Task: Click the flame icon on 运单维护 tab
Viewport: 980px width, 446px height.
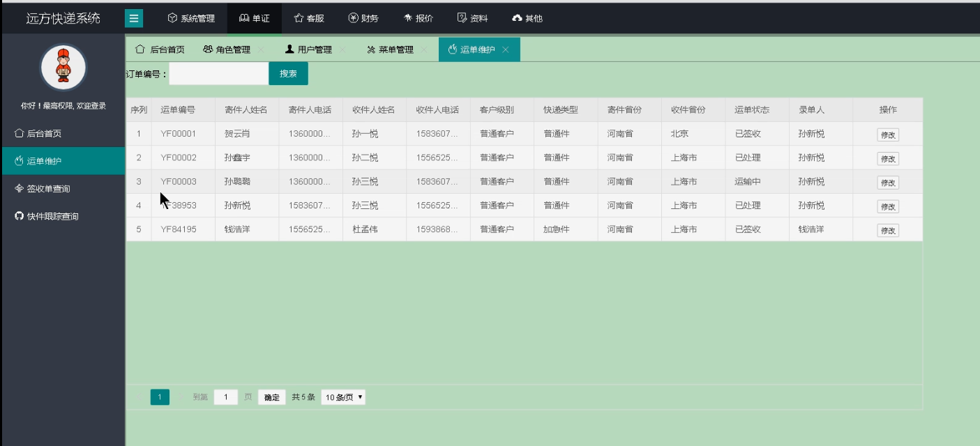Action: click(453, 49)
